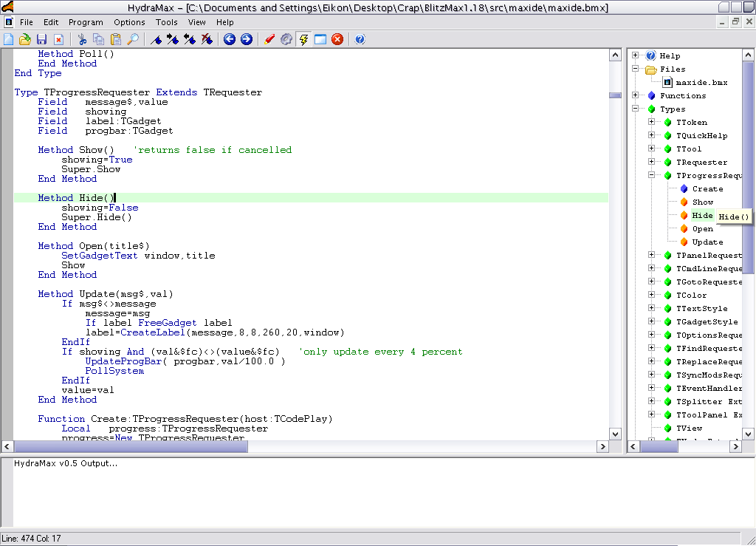Click the code editor's scroll down arrow
Viewport: 756px width, 546px height.
coord(615,434)
